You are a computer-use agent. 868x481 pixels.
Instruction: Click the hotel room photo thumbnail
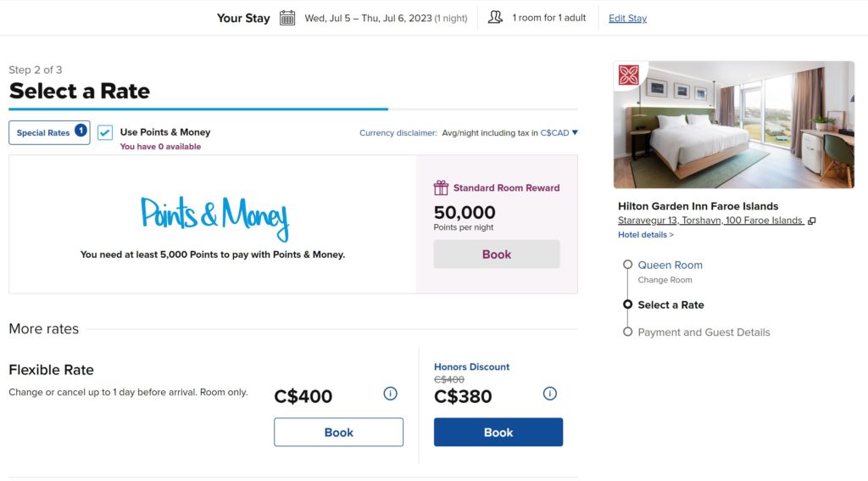click(x=734, y=125)
